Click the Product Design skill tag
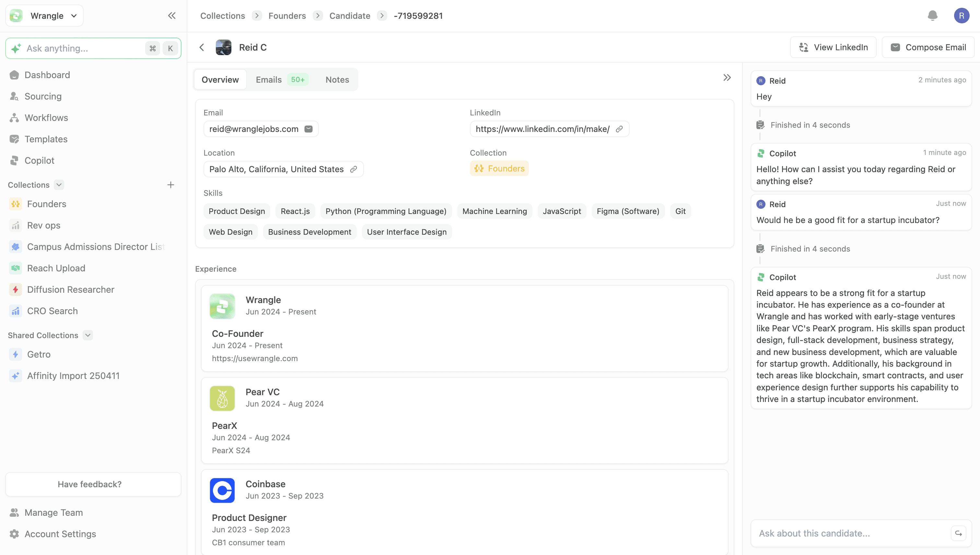 coord(237,211)
